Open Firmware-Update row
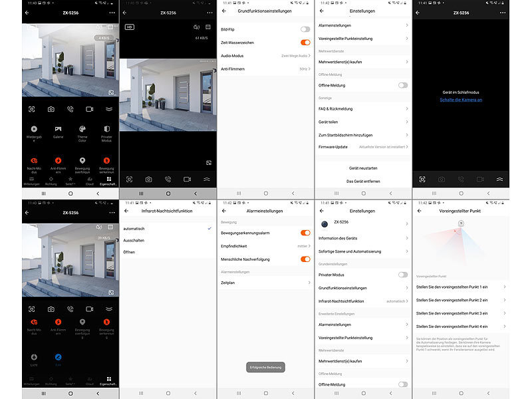 [363, 147]
